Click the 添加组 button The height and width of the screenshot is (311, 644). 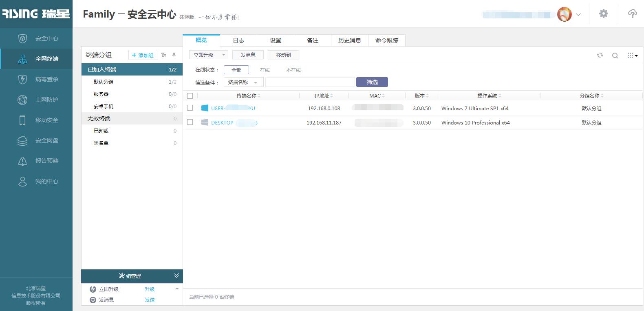click(x=143, y=55)
